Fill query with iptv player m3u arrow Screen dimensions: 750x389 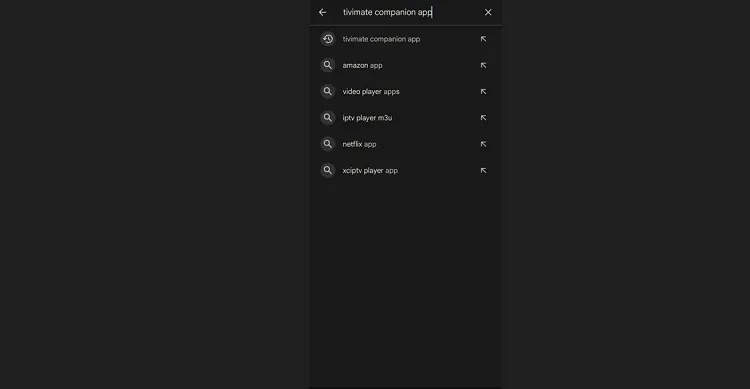point(483,118)
